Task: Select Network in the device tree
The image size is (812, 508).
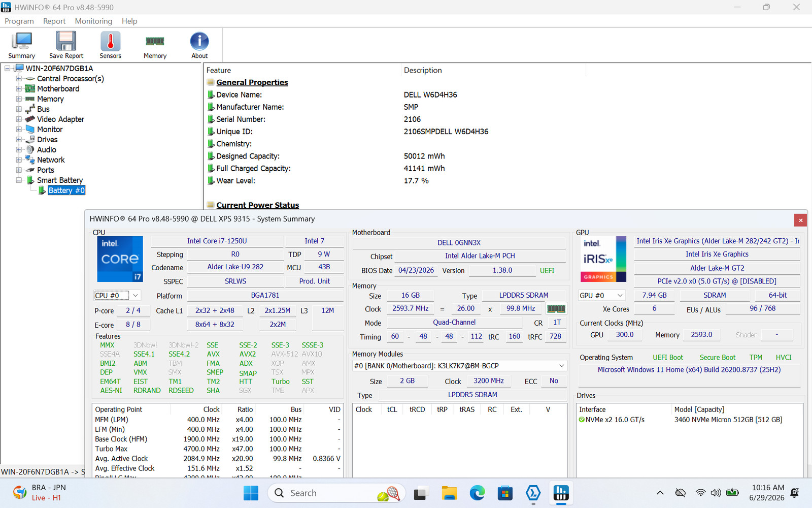Action: (51, 160)
